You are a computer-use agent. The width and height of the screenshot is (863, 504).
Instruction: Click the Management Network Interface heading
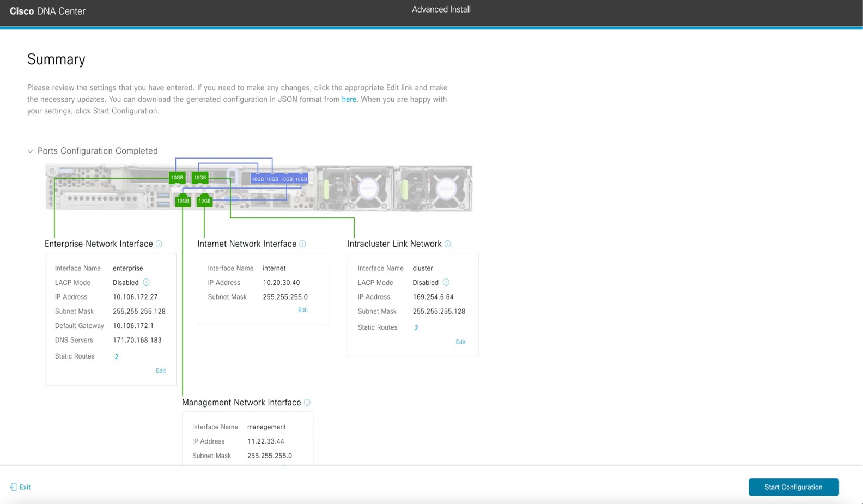click(x=241, y=403)
